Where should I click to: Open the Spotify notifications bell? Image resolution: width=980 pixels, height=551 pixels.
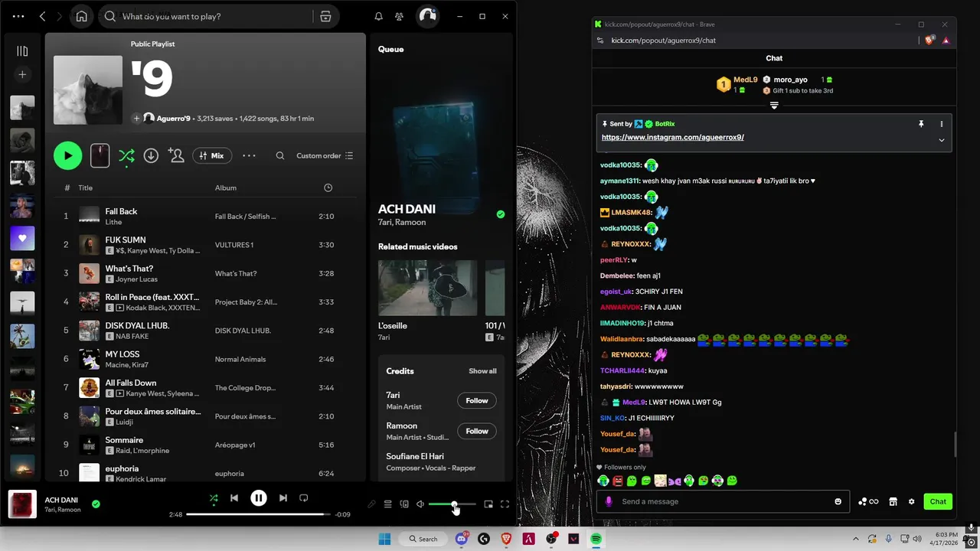(x=378, y=16)
